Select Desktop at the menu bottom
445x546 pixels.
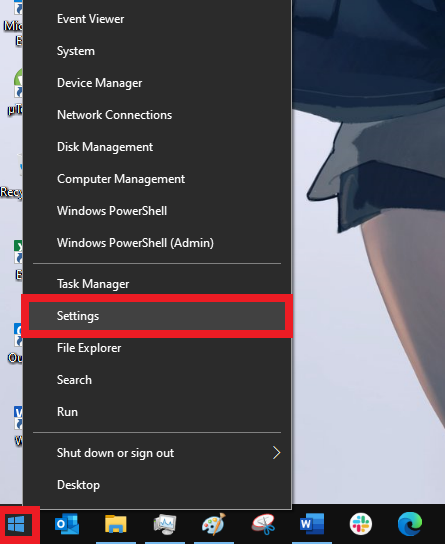point(157,485)
